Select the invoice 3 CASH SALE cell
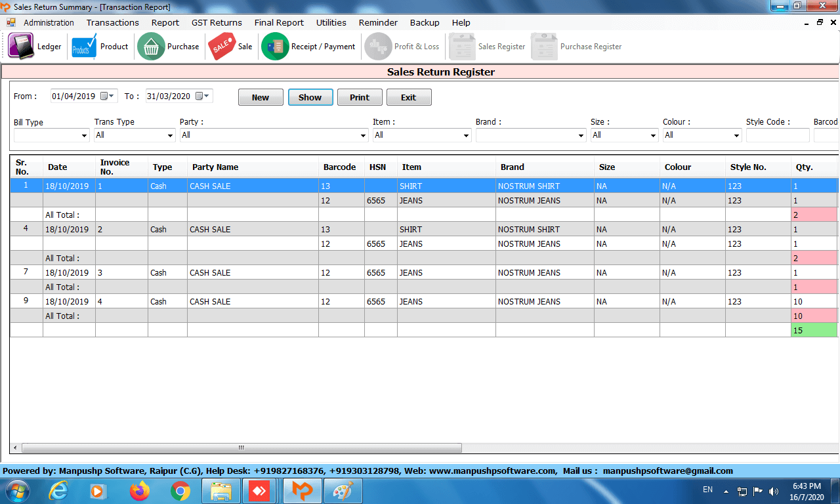Screen dimensions: 840x504 (x=253, y=272)
